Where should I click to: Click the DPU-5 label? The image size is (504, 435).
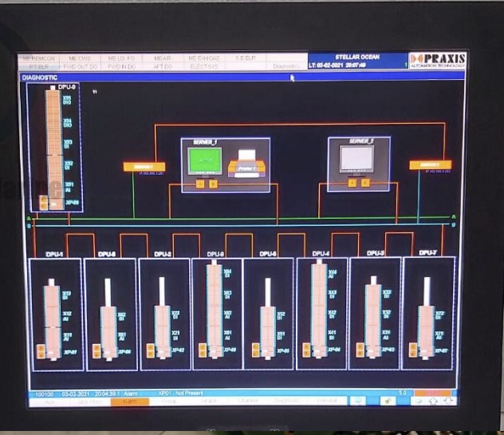268,254
